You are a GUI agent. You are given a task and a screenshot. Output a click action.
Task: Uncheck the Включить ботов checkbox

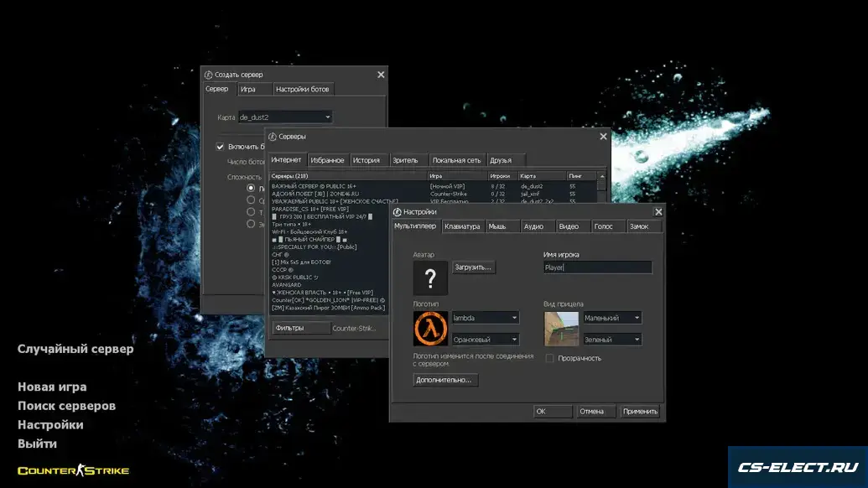point(221,147)
